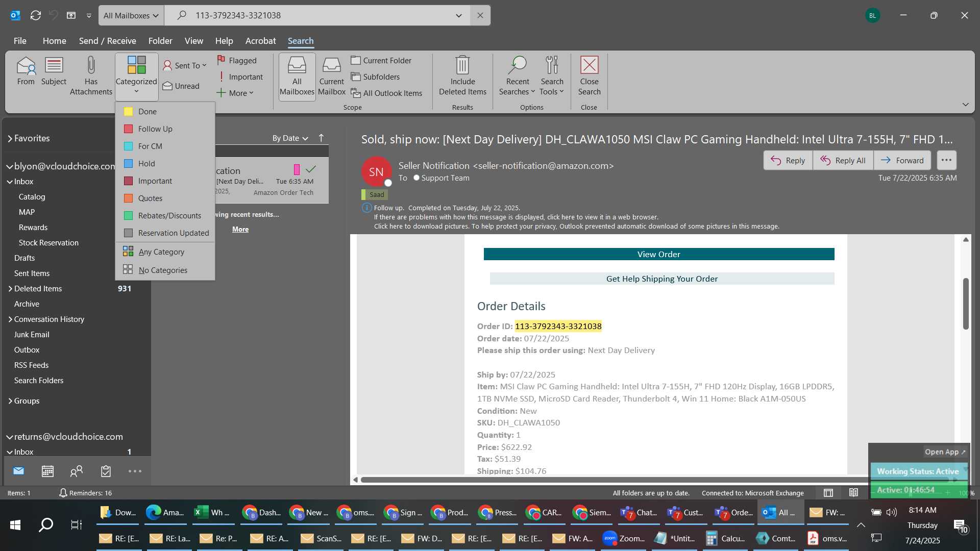Collapse the ribbon chevron

965,104
